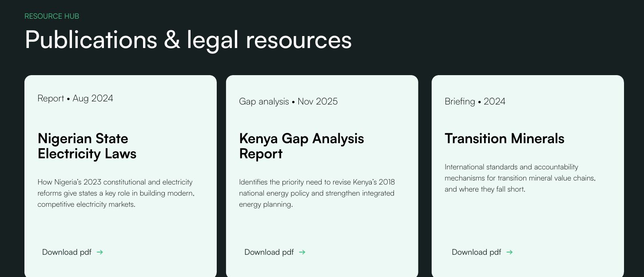Click the RESOURCE HUB label
Image resolution: width=644 pixels, height=277 pixels.
click(52, 16)
